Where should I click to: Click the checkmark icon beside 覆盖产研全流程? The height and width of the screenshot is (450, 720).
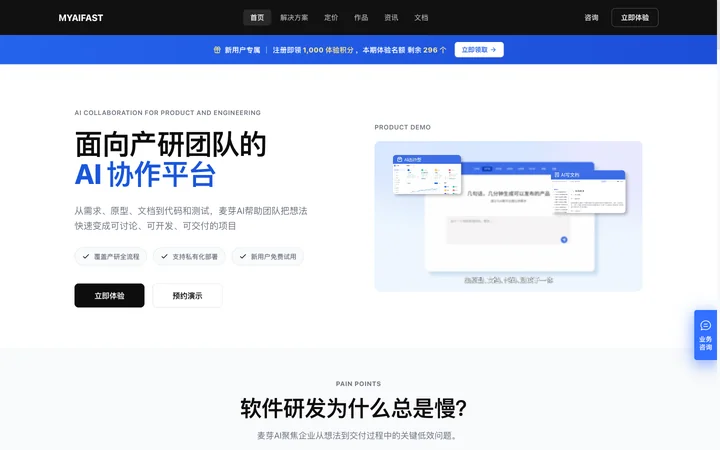[86, 256]
